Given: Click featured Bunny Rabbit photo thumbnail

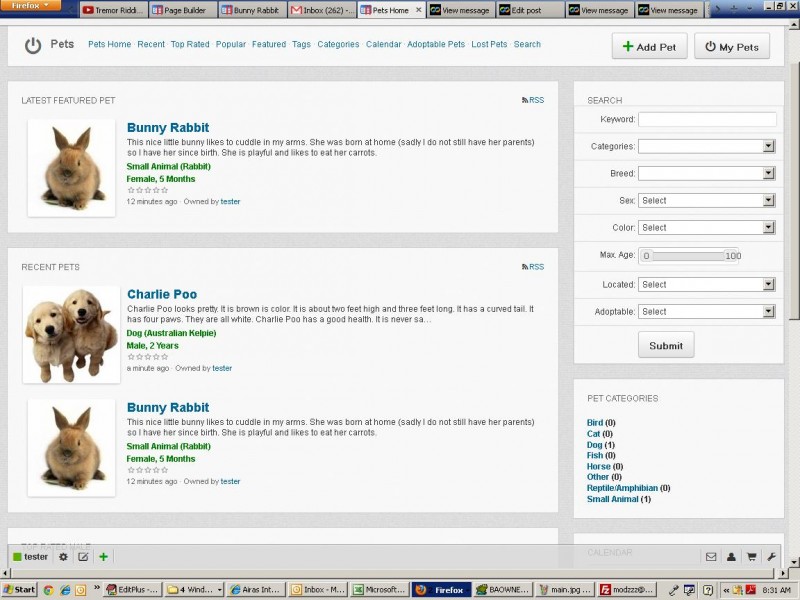Looking at the screenshot, I should coord(71,168).
